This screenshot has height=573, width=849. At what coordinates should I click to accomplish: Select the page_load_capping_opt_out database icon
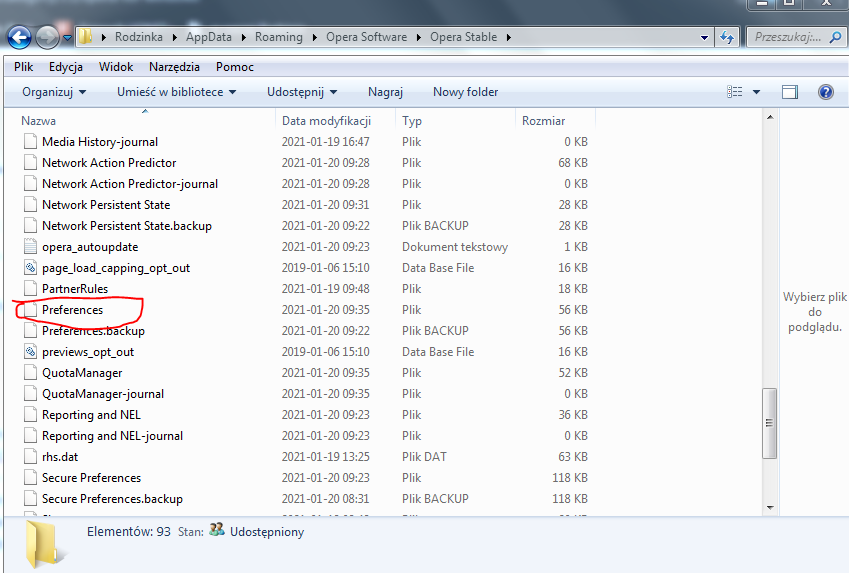click(x=30, y=268)
